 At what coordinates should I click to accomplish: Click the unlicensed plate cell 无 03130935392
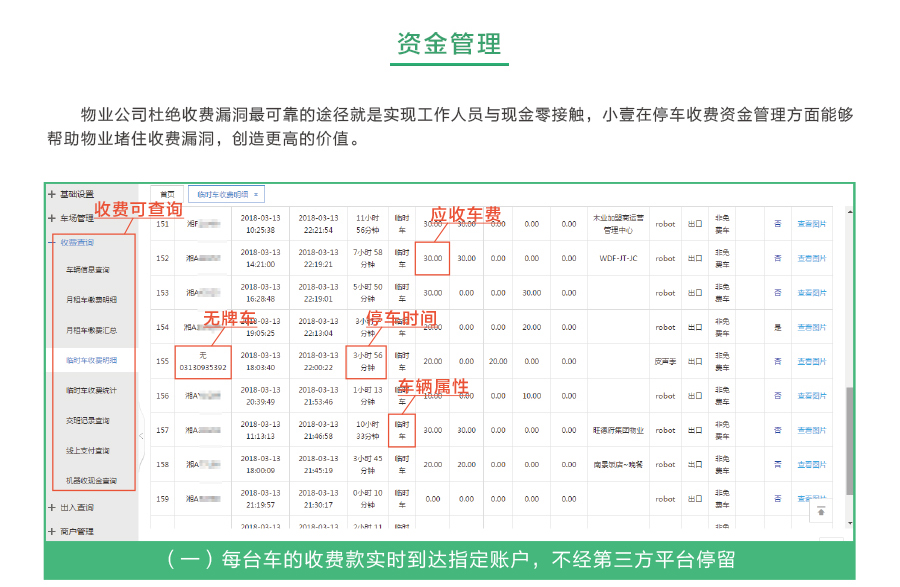click(203, 361)
